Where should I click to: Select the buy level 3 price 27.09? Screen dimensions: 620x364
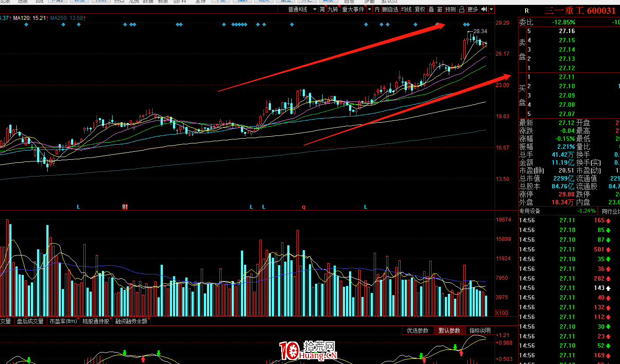(567, 95)
